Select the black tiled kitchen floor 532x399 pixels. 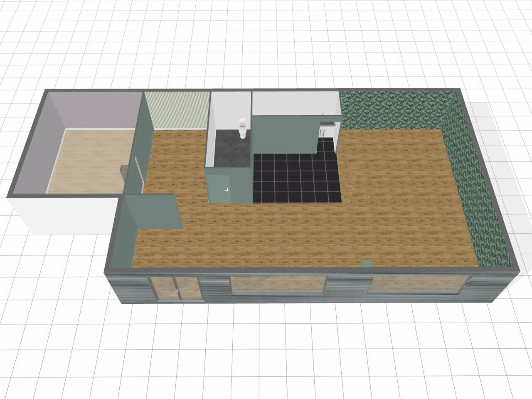(296, 178)
